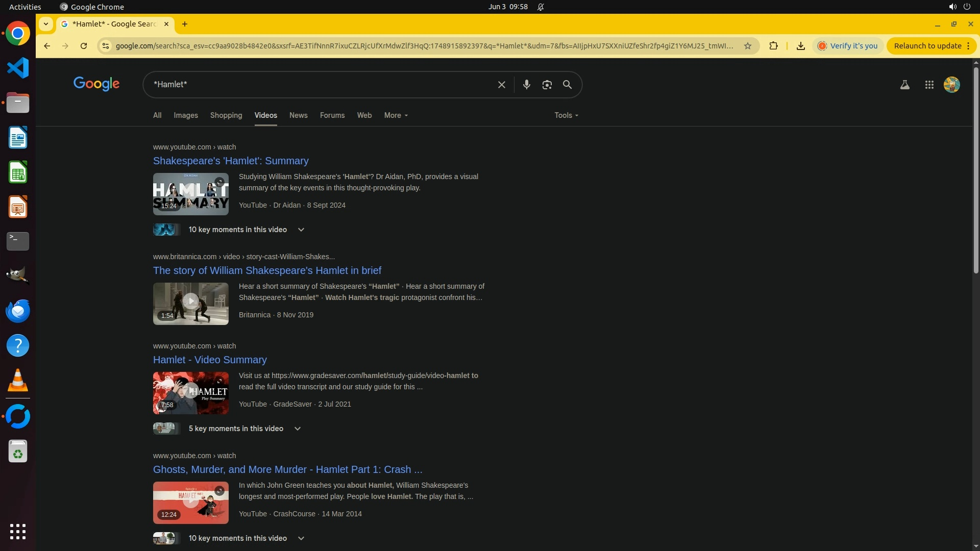
Task: Toggle notifications bell in top bar
Action: point(541,7)
